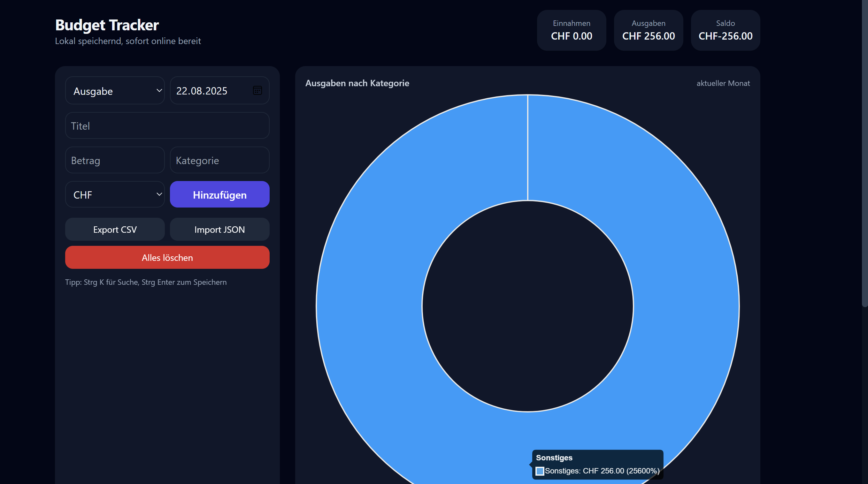Click Export CSV button

pyautogui.click(x=115, y=229)
